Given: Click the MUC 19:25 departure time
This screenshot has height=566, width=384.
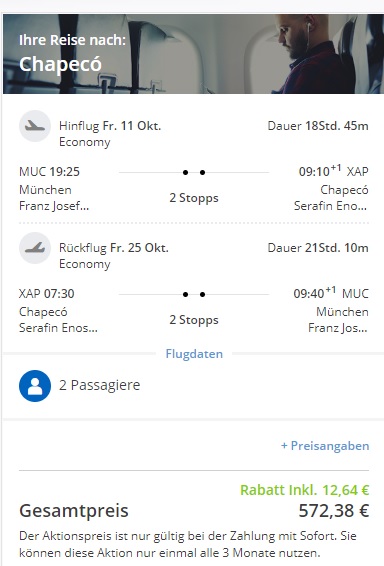Looking at the screenshot, I should (49, 171).
